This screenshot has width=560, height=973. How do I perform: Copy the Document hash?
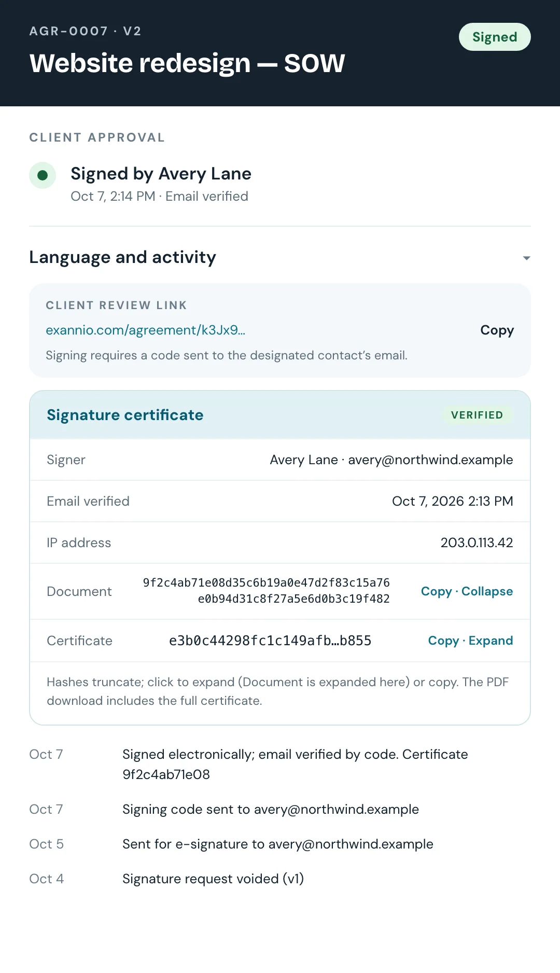coord(436,591)
